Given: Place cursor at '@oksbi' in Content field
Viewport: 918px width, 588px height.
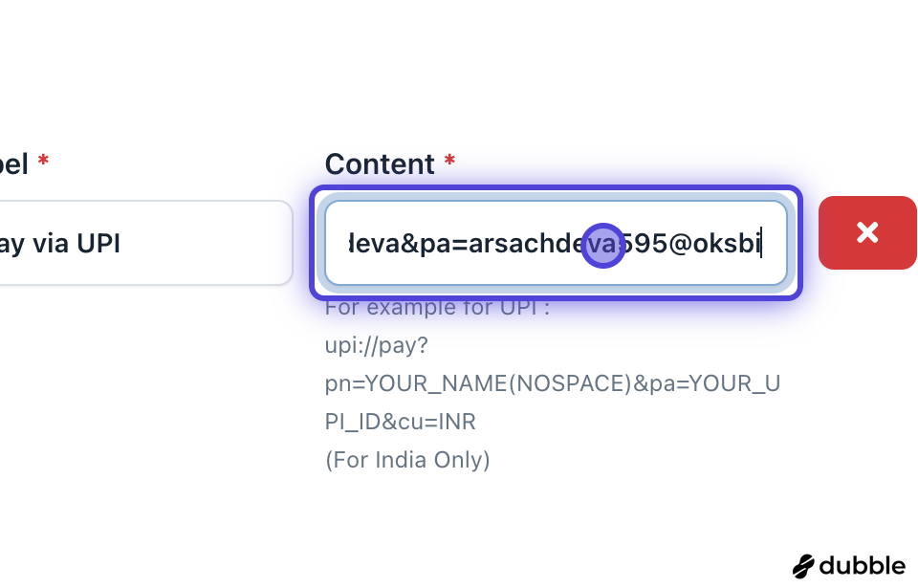Looking at the screenshot, I should click(x=714, y=245).
